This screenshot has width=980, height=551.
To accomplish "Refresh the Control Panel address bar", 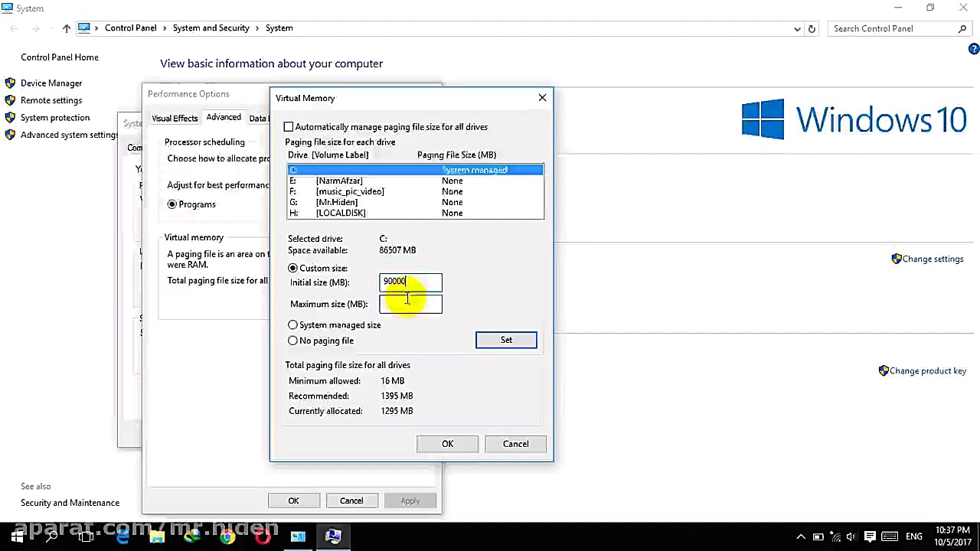I will (x=812, y=28).
